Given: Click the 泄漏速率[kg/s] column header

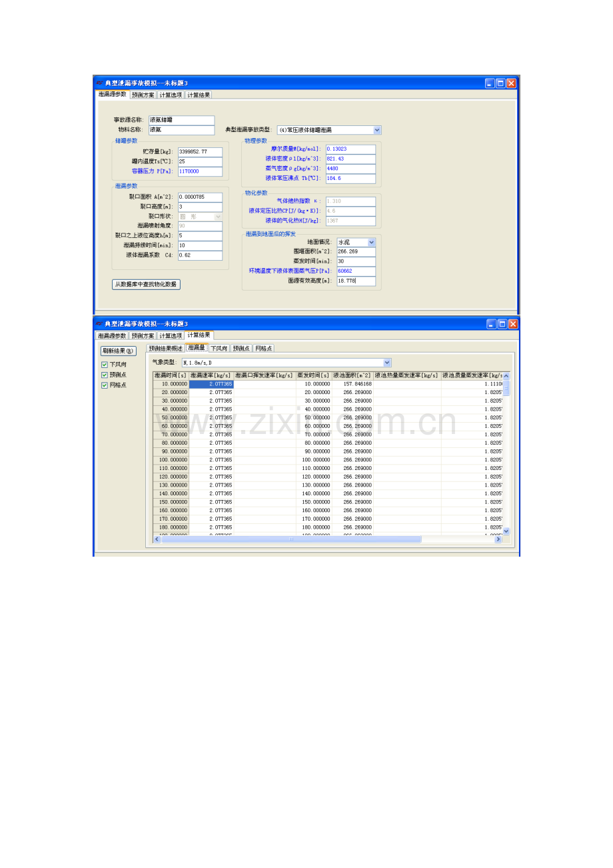Looking at the screenshot, I should (211, 375).
